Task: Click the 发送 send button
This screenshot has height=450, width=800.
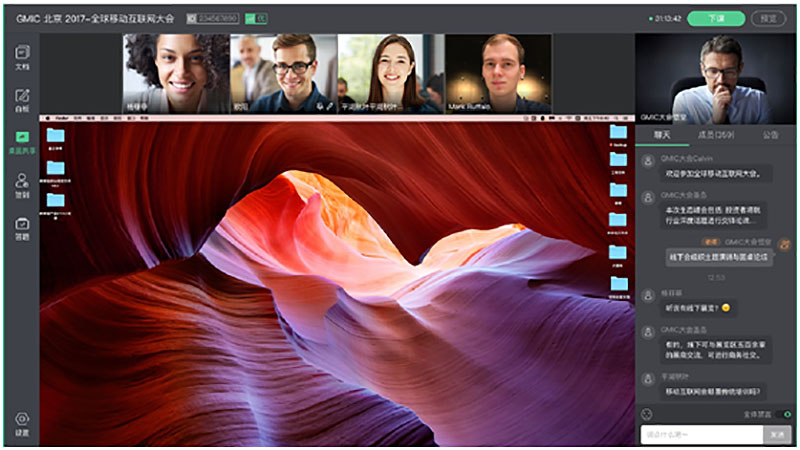Action: tap(777, 435)
